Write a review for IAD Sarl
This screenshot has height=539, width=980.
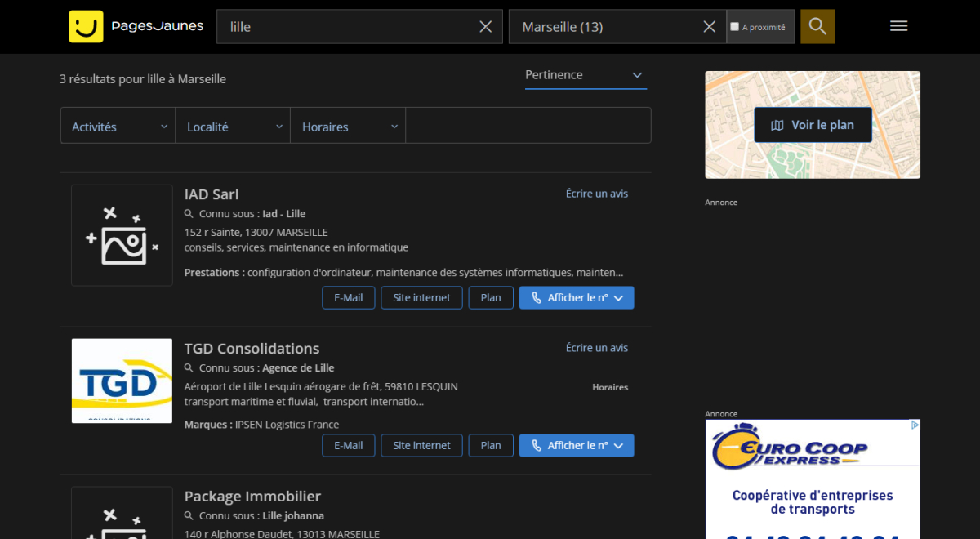(597, 194)
